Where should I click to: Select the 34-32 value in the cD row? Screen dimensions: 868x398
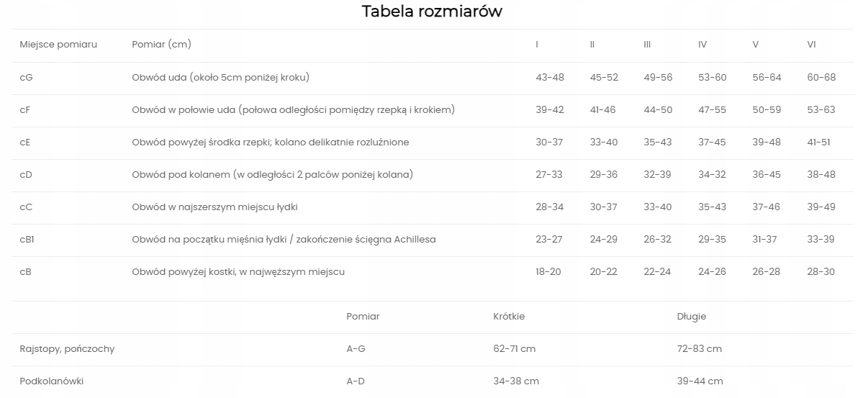tap(713, 175)
